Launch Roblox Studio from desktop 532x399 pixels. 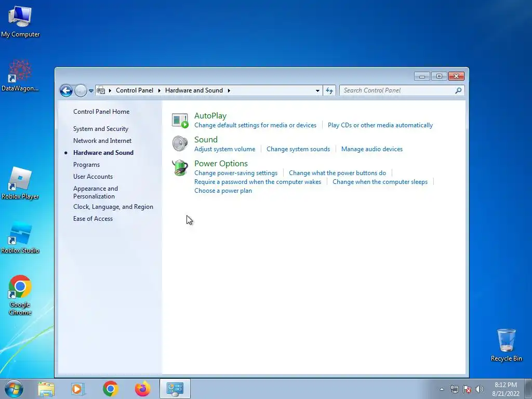click(x=20, y=237)
